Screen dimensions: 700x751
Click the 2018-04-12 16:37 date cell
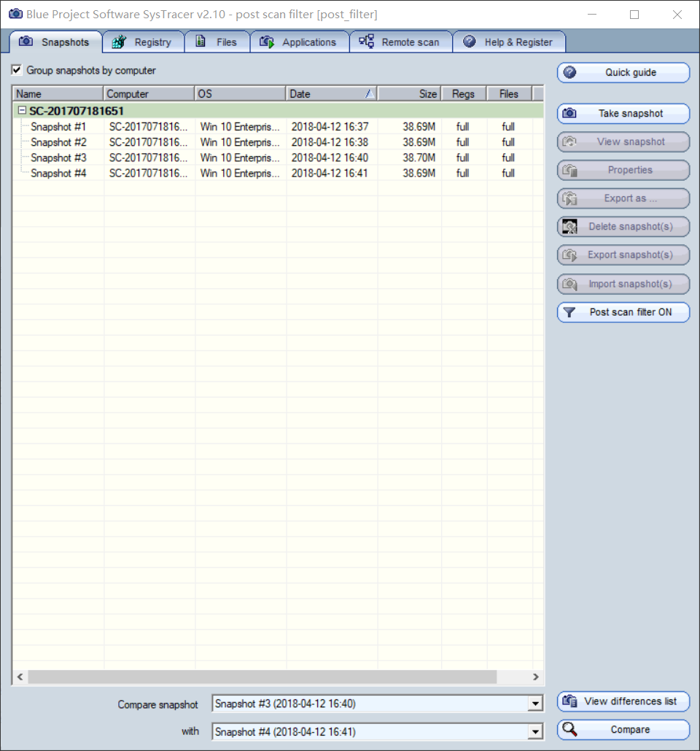coord(330,126)
